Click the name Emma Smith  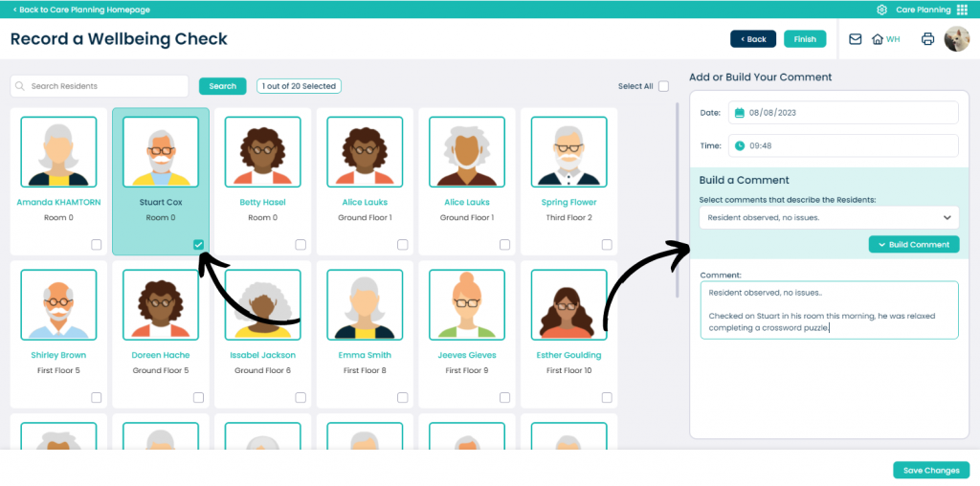(365, 356)
